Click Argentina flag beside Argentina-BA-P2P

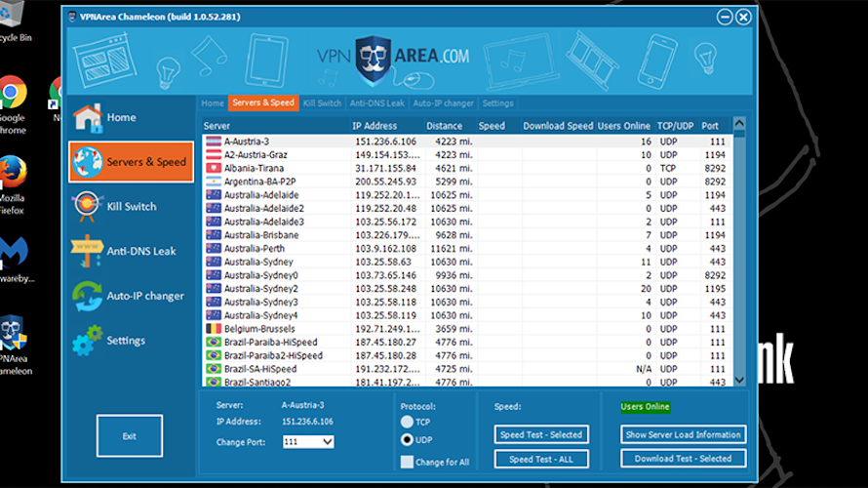[x=214, y=182]
